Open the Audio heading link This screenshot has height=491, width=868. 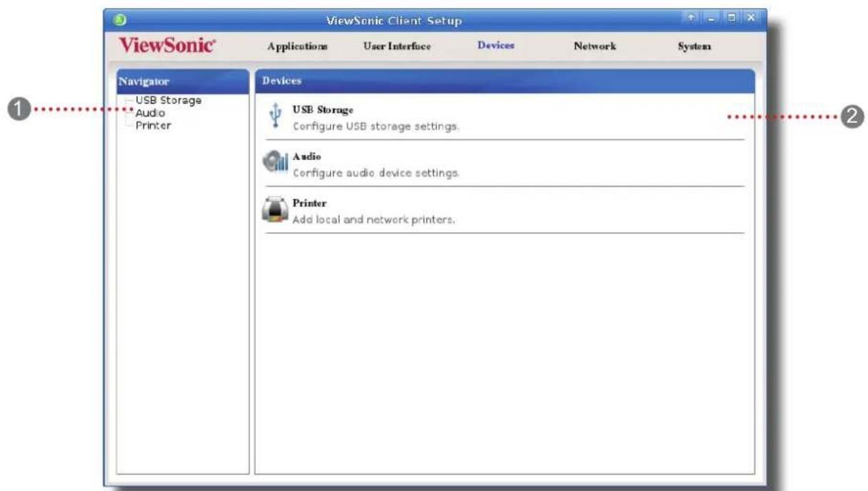pyautogui.click(x=307, y=156)
